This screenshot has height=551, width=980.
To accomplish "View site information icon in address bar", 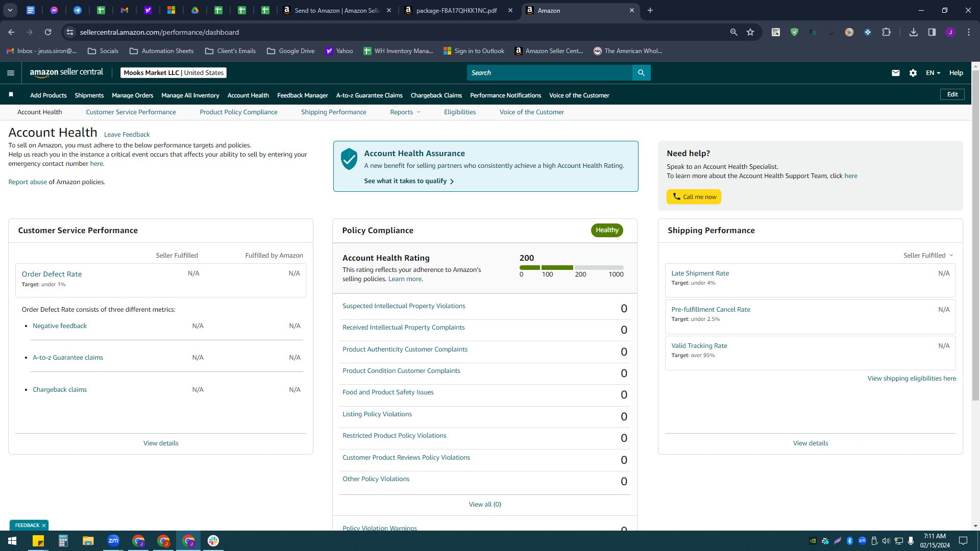I will pos(70,32).
